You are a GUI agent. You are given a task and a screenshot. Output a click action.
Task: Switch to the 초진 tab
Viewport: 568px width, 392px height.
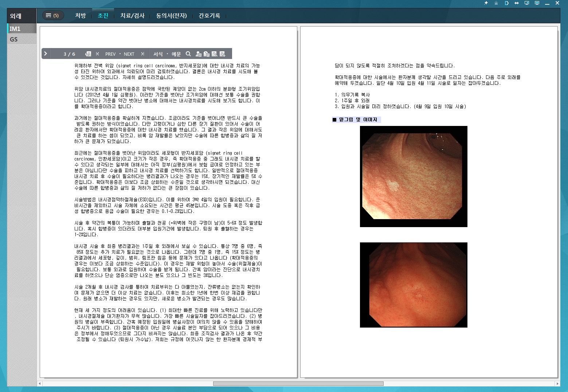click(103, 16)
